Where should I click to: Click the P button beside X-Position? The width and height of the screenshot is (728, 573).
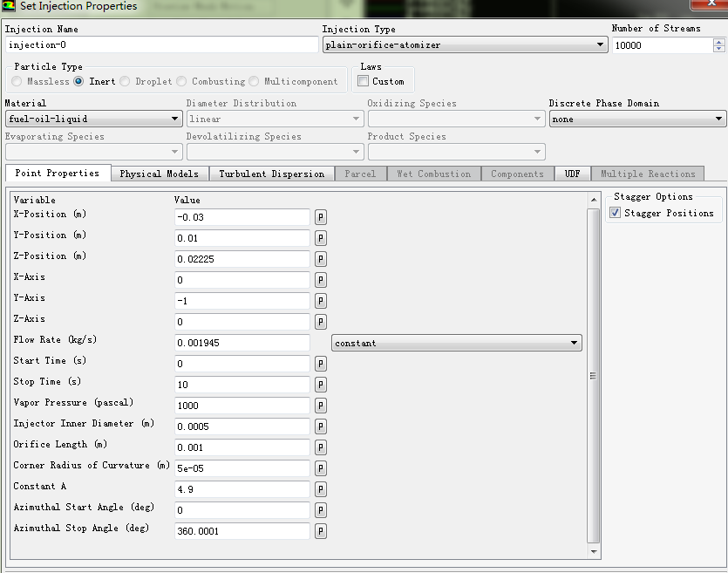pos(320,217)
